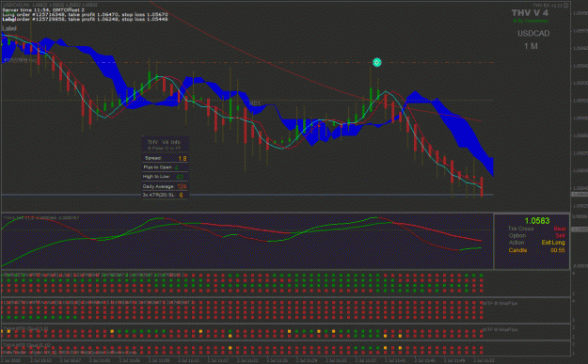The width and height of the screenshot is (588, 364).
Task: Click the 'Label' text object on the chart
Action: 9,28
